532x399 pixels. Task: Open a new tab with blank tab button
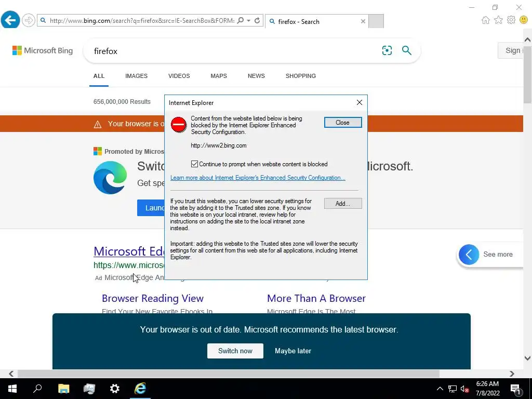(x=376, y=21)
